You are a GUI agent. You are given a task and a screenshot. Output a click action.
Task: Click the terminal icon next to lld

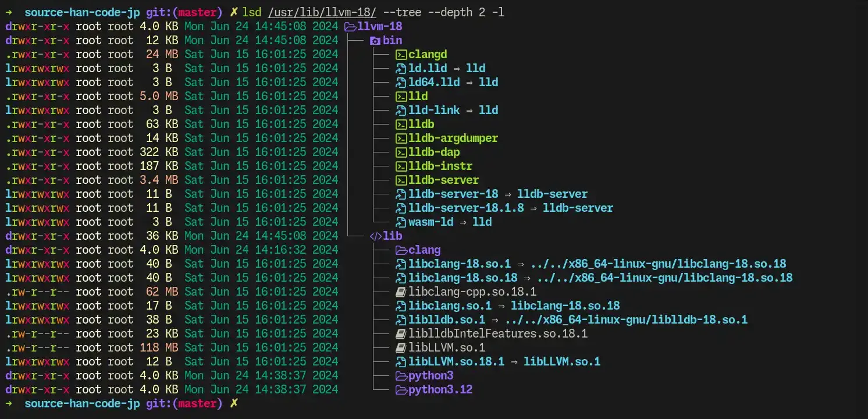pos(401,96)
